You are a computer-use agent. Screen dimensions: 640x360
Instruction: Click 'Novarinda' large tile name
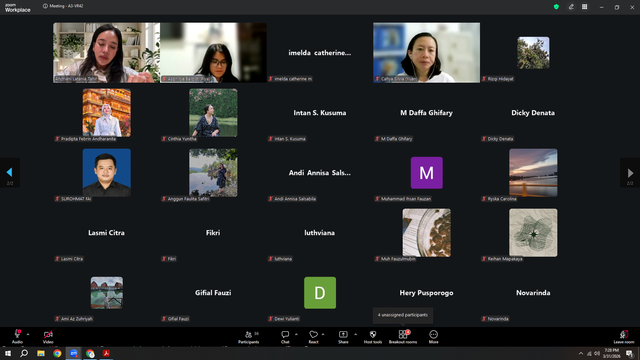(x=533, y=293)
